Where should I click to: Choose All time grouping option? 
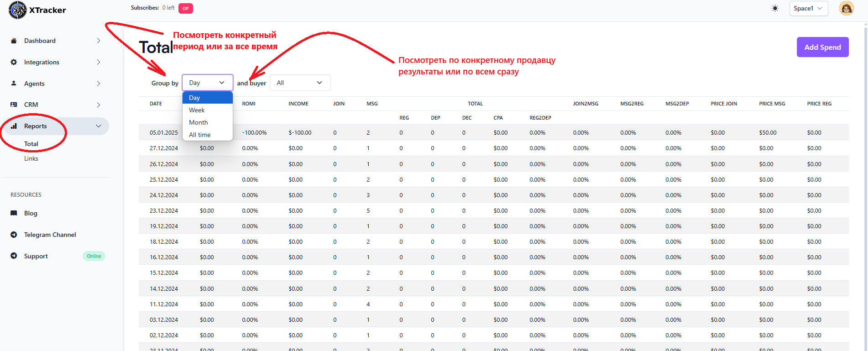(x=200, y=135)
